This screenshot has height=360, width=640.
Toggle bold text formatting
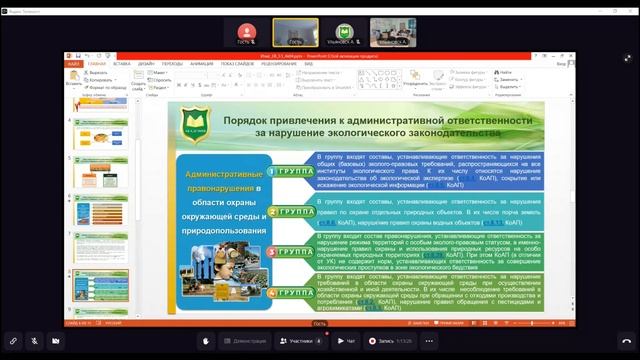click(x=179, y=85)
